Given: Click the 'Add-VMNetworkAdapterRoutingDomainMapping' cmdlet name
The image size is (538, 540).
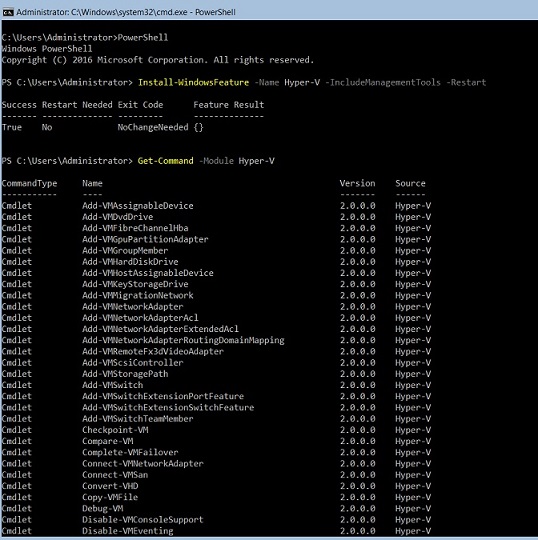Looking at the screenshot, I should click(183, 340).
